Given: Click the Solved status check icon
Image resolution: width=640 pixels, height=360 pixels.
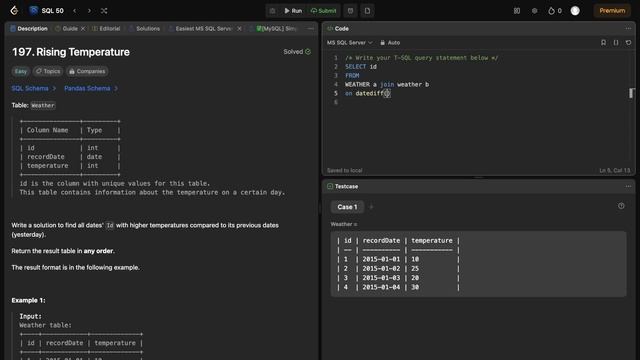Looking at the screenshot, I should [308, 52].
